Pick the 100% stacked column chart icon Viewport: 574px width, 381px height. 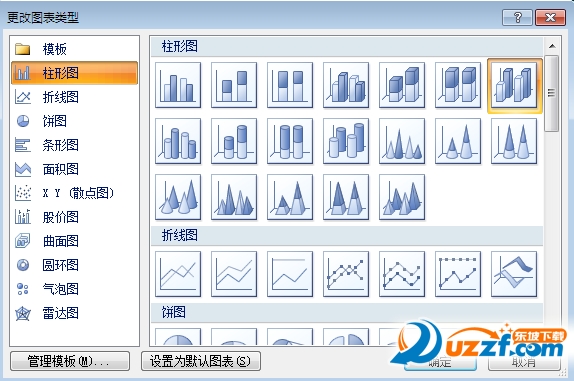pyautogui.click(x=290, y=85)
